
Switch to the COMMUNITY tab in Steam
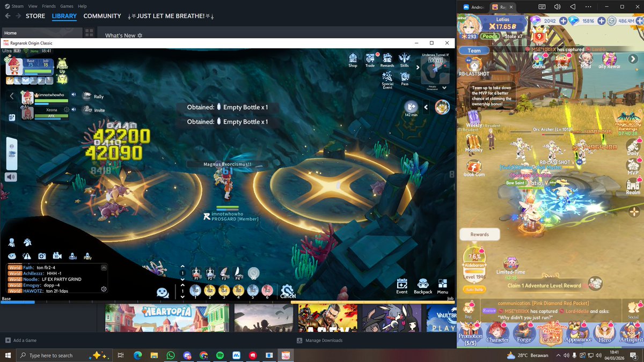pyautogui.click(x=102, y=16)
